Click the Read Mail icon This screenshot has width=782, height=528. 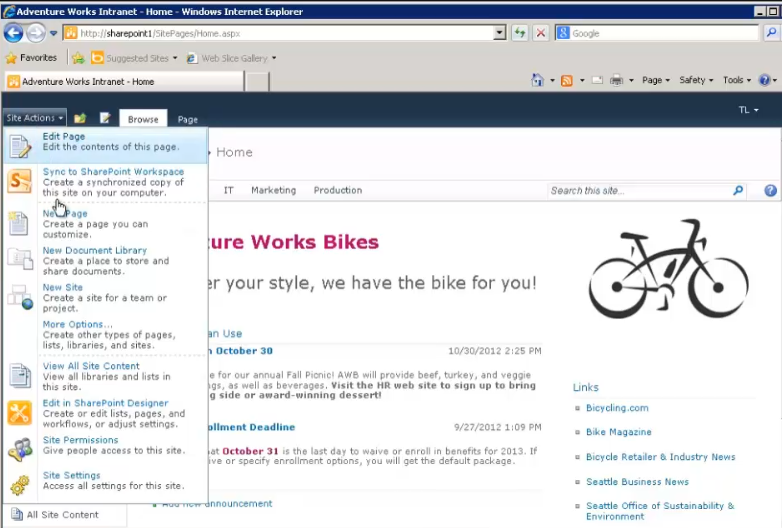tap(597, 80)
